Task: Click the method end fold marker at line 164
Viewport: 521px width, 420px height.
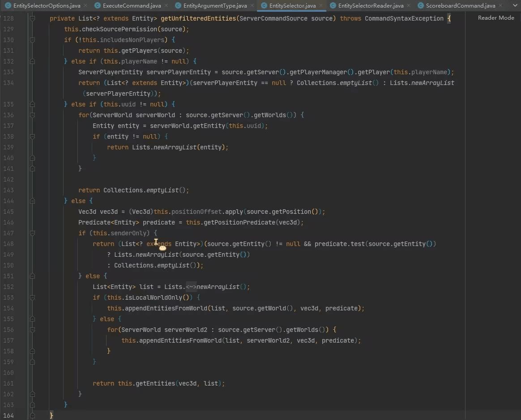Action: tap(32, 416)
